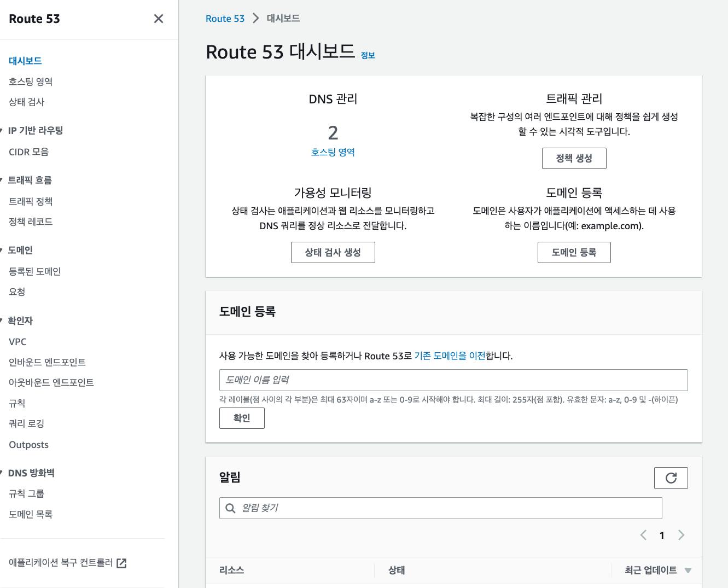Open 도메인 목록 in the sidebar
The height and width of the screenshot is (588, 728).
pos(31,514)
